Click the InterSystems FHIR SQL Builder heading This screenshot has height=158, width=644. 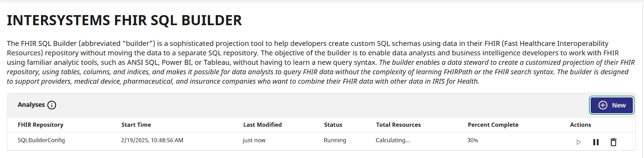point(124,20)
